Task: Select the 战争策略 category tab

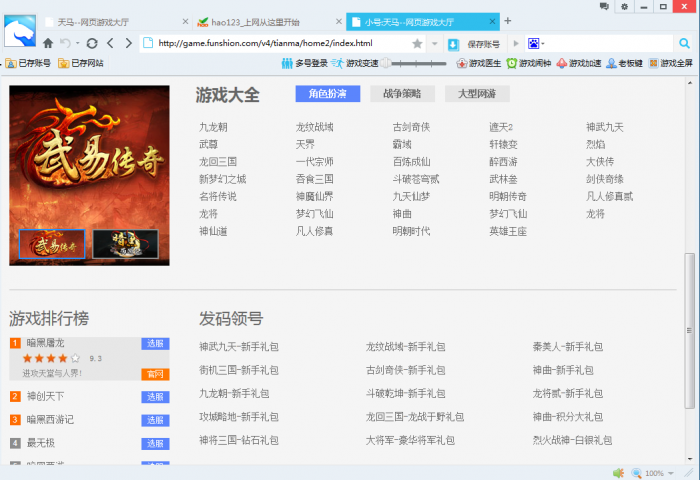Action: [402, 94]
